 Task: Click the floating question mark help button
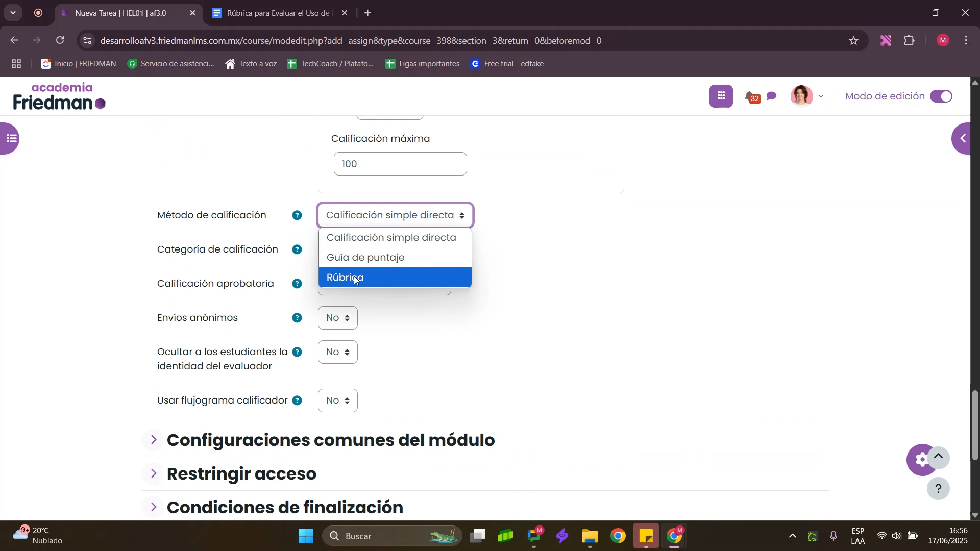(x=938, y=489)
